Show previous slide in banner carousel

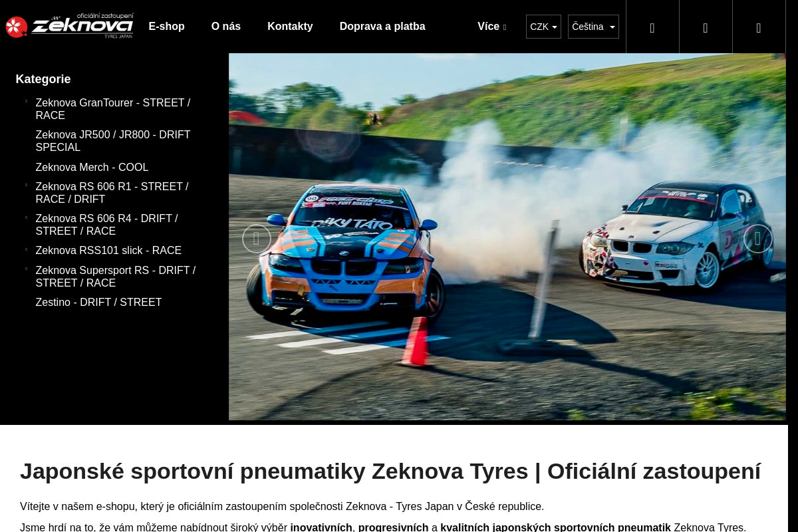pyautogui.click(x=257, y=239)
